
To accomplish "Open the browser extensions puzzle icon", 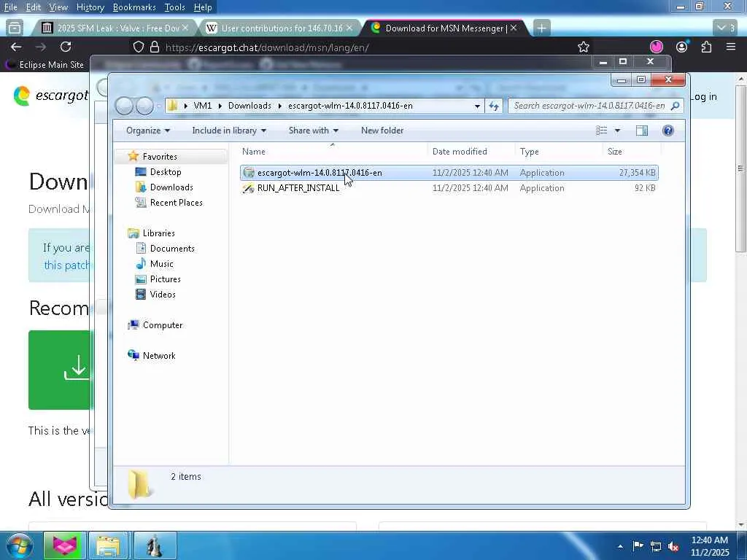I will point(706,47).
